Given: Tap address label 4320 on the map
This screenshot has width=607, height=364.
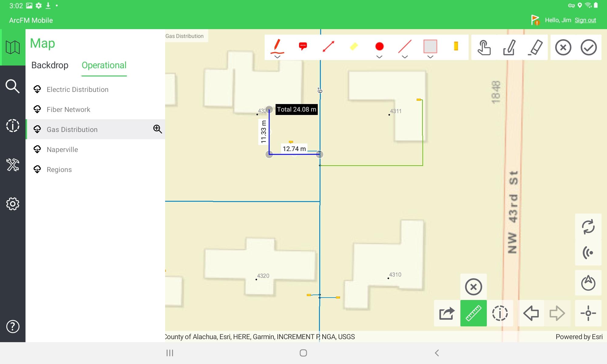Looking at the screenshot, I should (x=263, y=276).
